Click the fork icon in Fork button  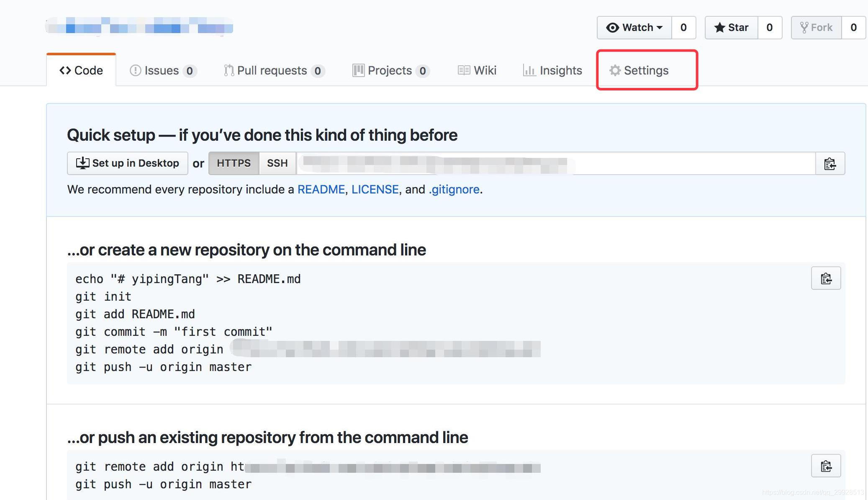tap(804, 28)
